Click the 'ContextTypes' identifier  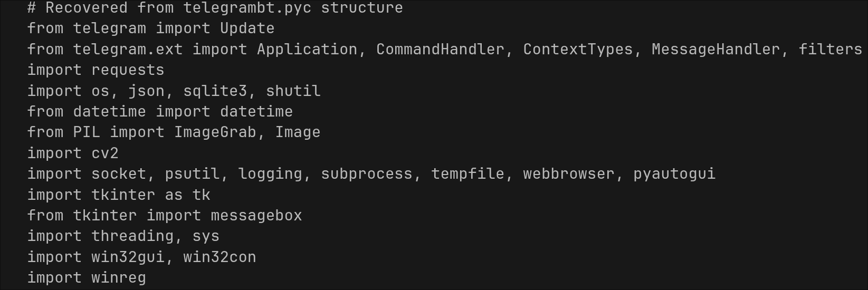point(578,50)
